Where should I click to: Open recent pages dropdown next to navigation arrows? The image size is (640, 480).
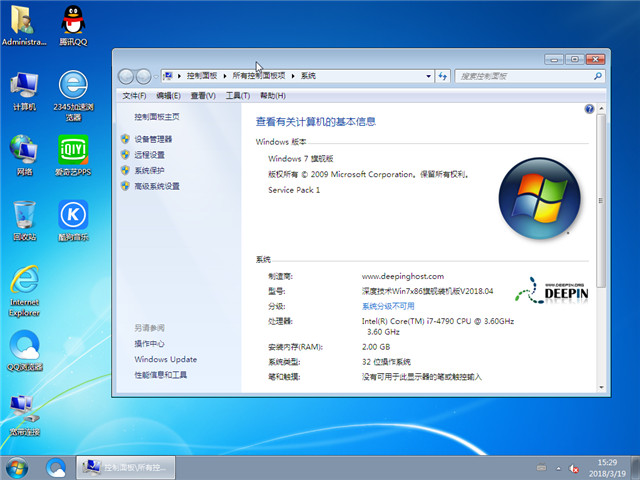click(x=156, y=76)
